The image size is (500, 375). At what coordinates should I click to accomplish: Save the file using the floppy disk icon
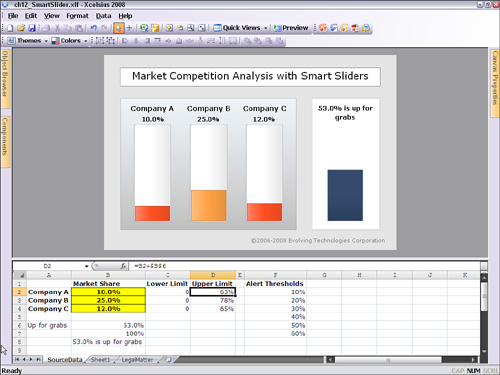pos(32,28)
